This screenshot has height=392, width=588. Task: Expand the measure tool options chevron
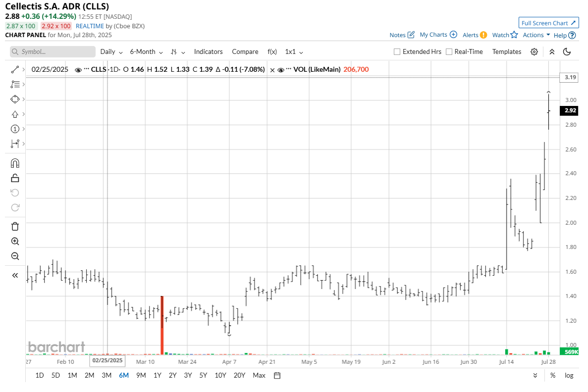24,144
